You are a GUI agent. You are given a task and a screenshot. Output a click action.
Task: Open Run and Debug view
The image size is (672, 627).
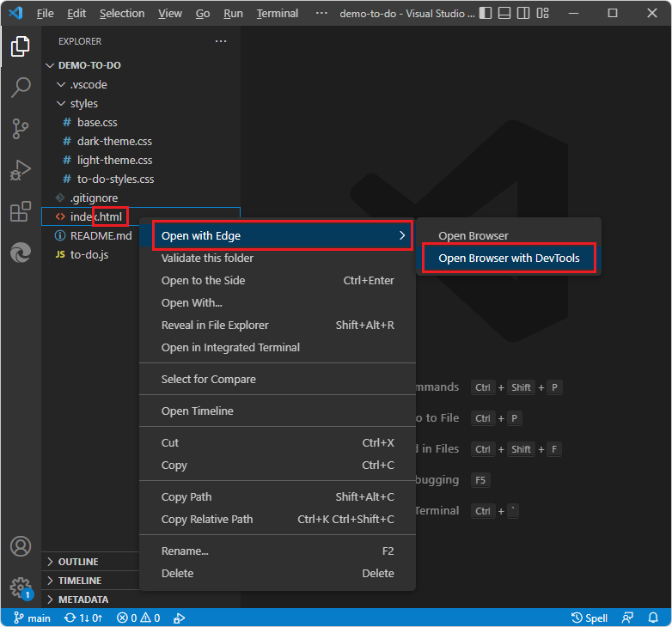click(20, 169)
